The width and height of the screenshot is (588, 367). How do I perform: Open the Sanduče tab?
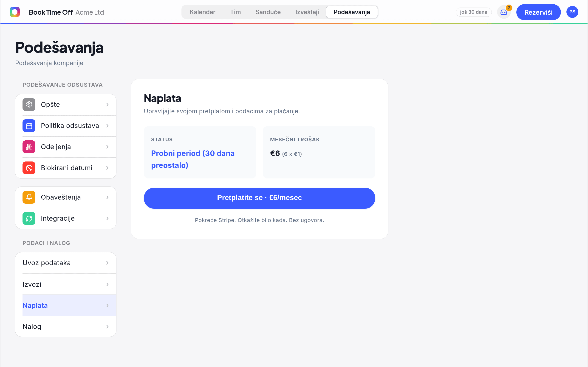point(268,12)
